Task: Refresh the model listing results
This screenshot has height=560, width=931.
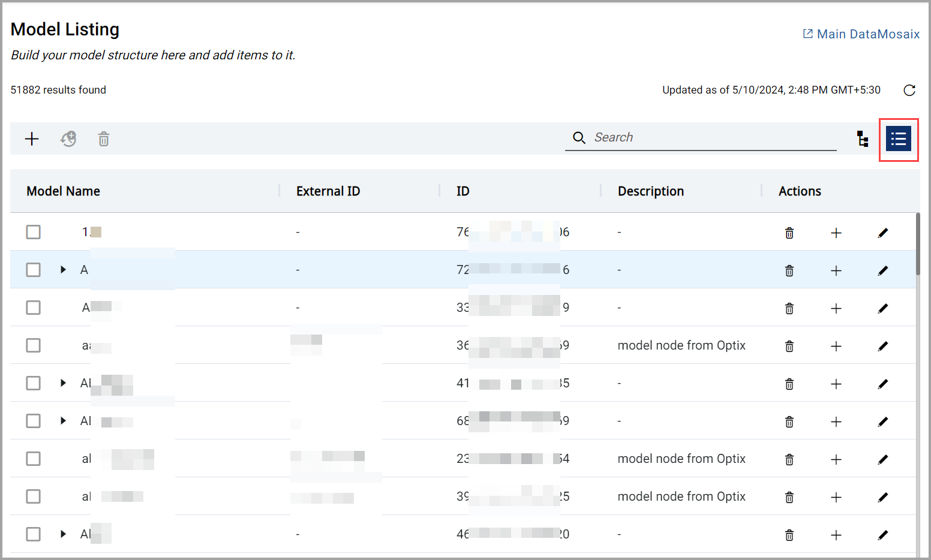Action: 909,91
